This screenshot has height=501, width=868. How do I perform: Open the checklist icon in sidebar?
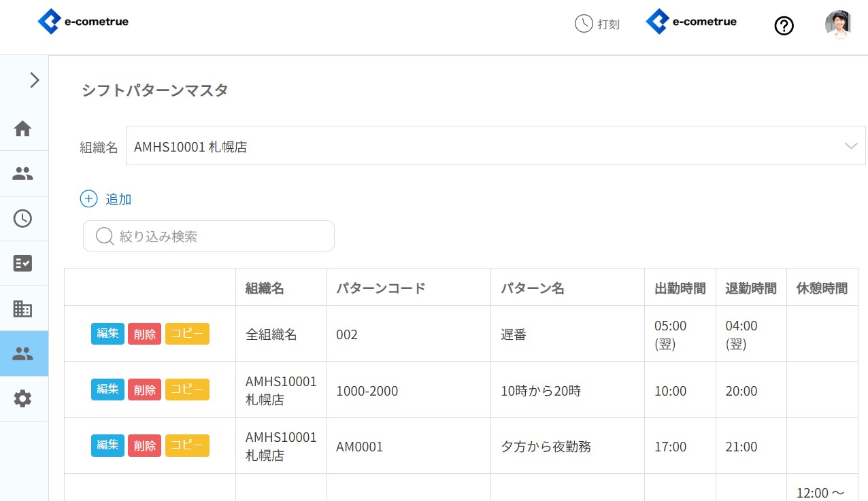[x=23, y=263]
